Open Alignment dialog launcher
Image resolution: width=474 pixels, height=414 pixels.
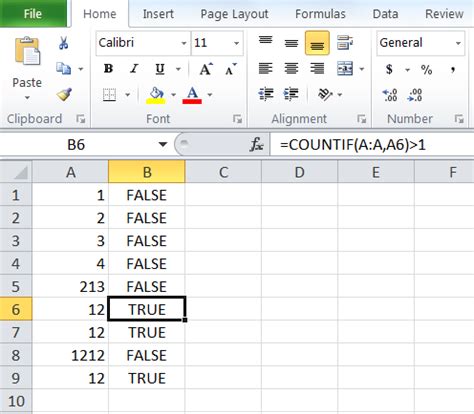coord(361,118)
